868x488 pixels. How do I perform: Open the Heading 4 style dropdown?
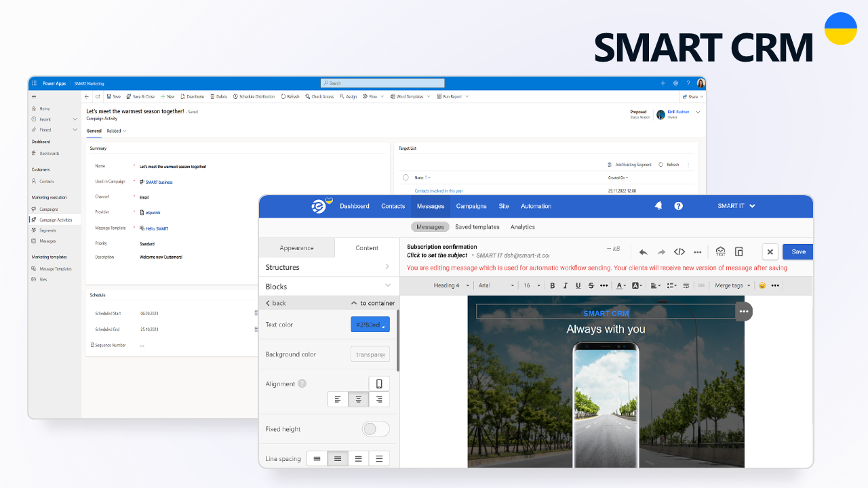coord(449,285)
